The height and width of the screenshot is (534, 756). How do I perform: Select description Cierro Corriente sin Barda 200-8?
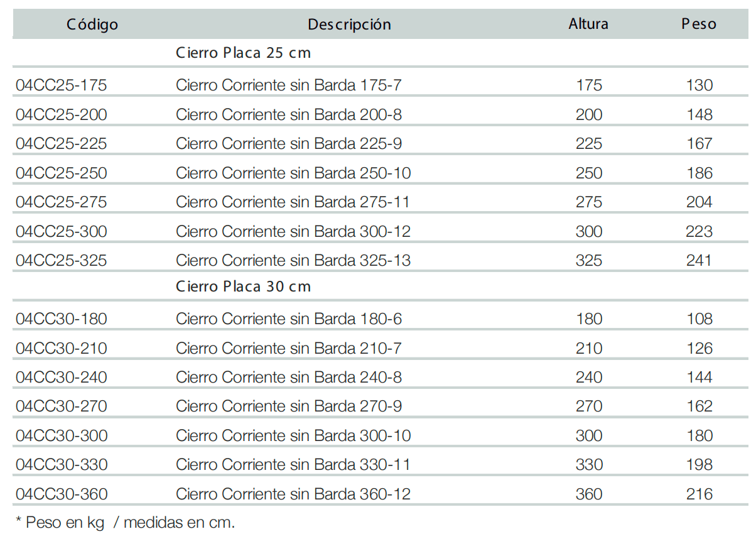point(288,115)
